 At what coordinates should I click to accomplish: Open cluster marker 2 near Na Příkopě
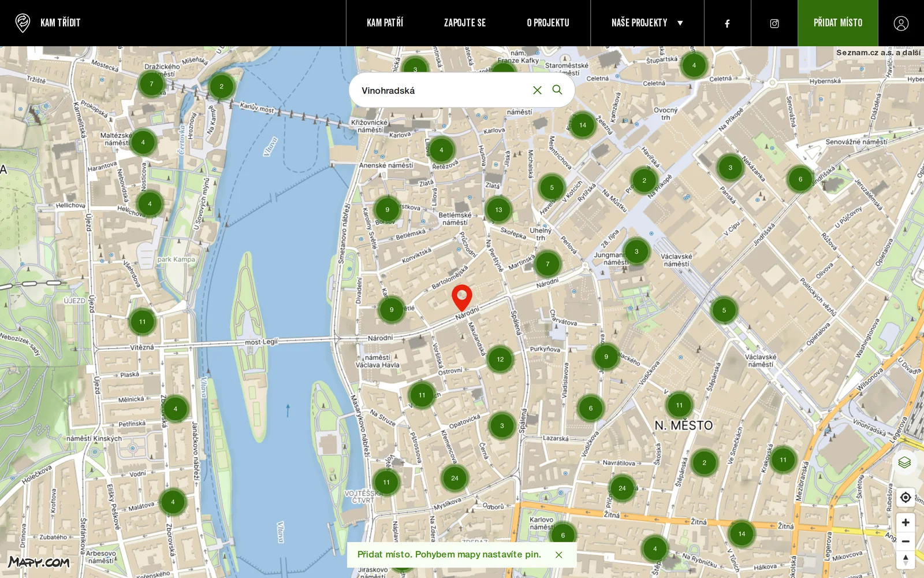point(644,180)
